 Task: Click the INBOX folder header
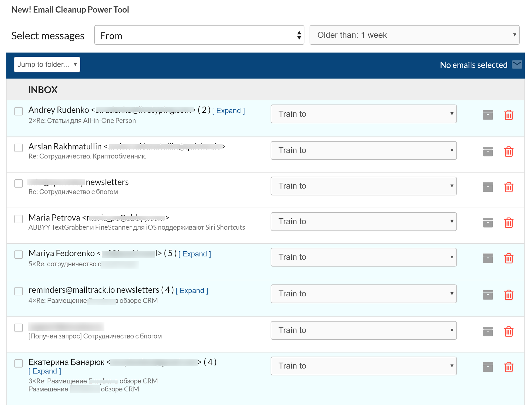[x=43, y=90]
